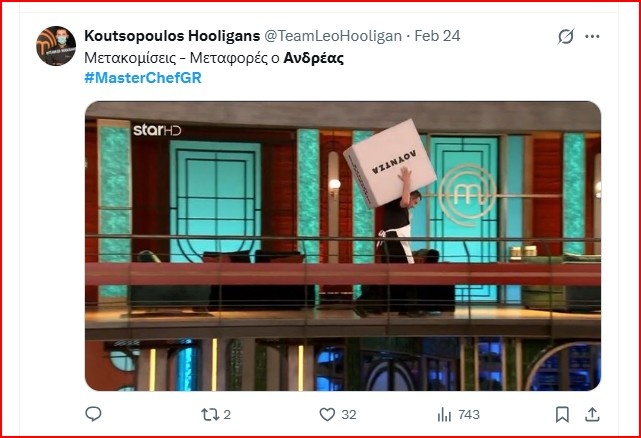Viewport: 641px width, 438px height.
Task: Open the photo at the ΛΟΥΝΤΖΑ box
Action: pyautogui.click(x=390, y=163)
